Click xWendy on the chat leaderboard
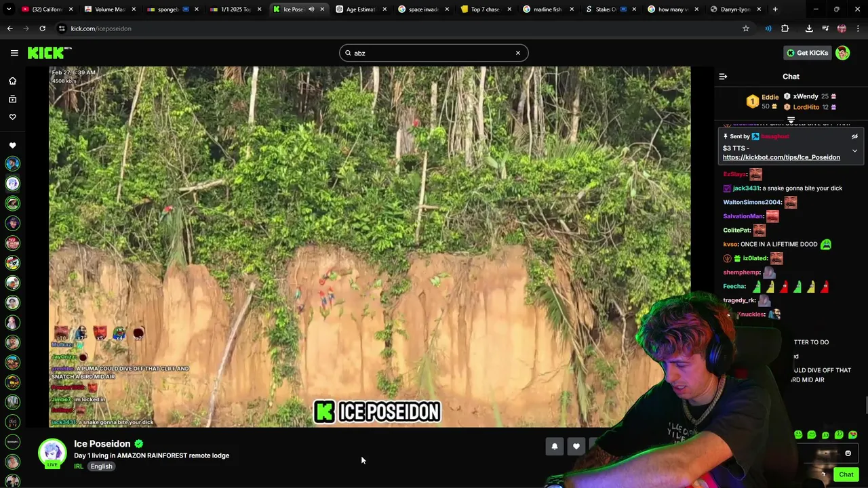The image size is (868, 488). (x=805, y=96)
